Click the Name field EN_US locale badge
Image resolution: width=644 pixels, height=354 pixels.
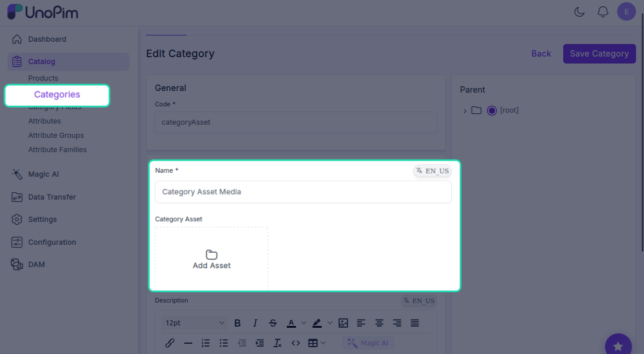[x=432, y=171]
